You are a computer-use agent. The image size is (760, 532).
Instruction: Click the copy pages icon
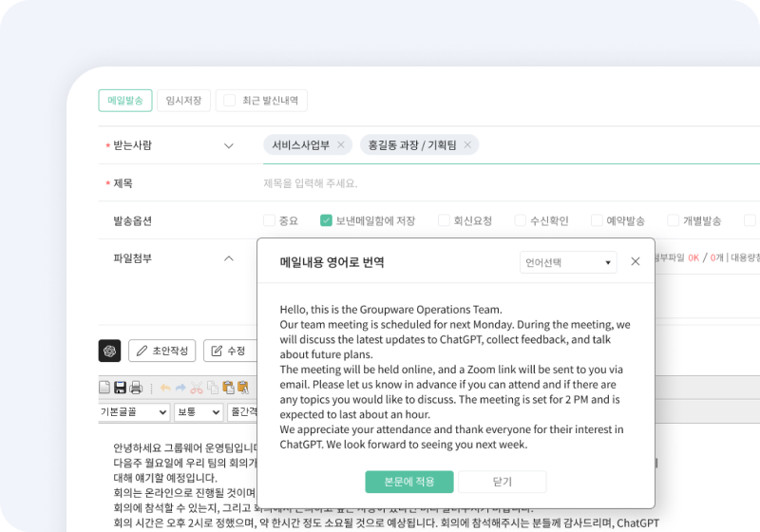pyautogui.click(x=212, y=388)
